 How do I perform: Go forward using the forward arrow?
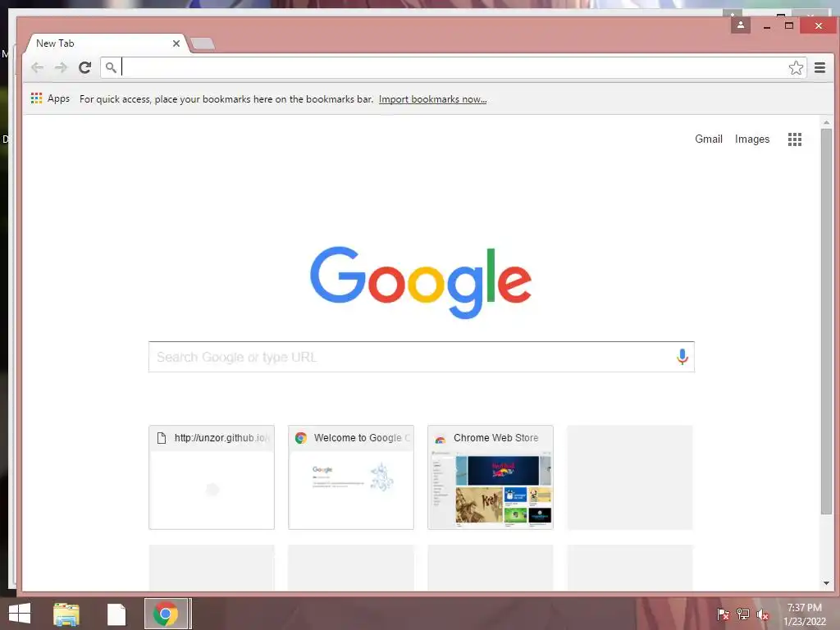(x=61, y=67)
